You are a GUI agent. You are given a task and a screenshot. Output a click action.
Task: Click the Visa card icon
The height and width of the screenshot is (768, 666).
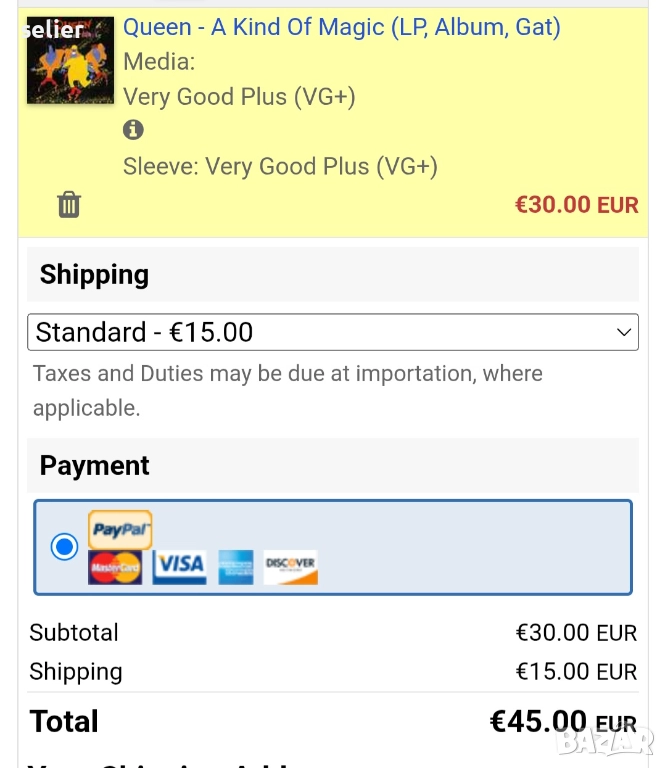(180, 566)
